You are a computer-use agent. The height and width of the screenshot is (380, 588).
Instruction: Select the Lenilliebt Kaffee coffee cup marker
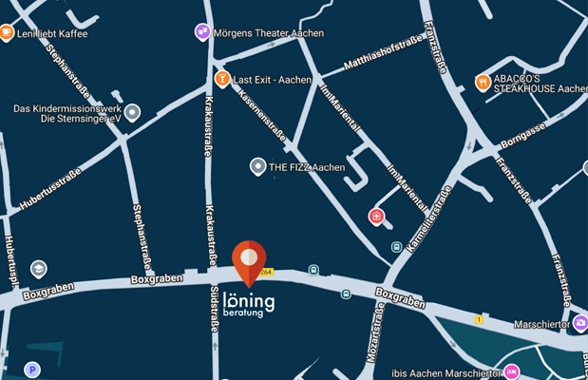[x=6, y=32]
